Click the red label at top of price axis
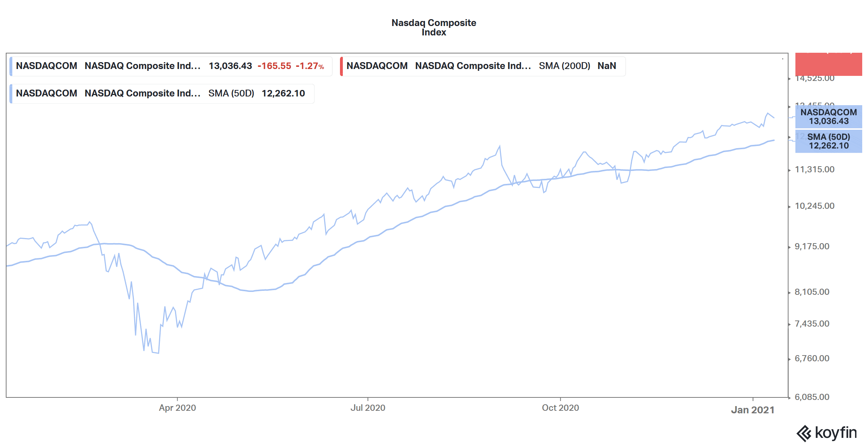The width and height of the screenshot is (868, 448). pos(829,64)
